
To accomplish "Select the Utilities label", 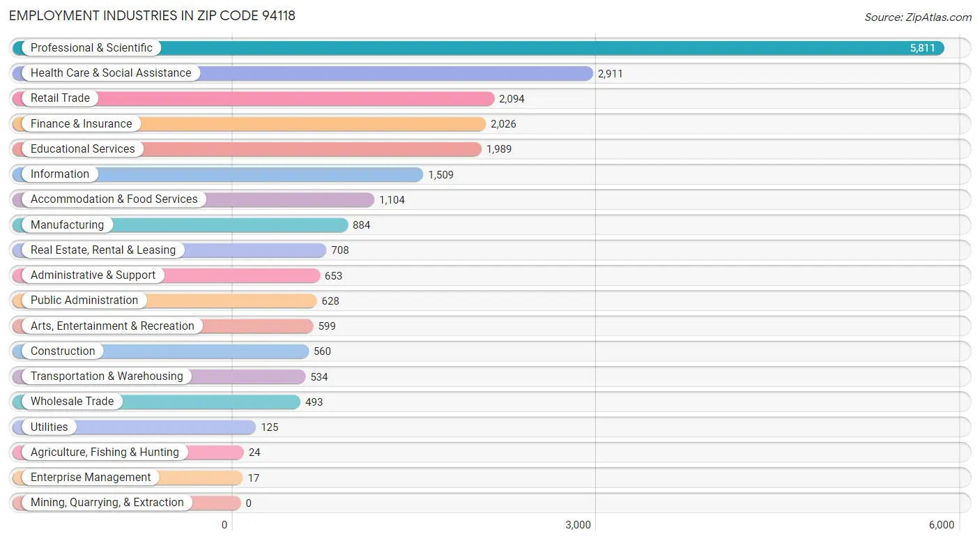I will point(49,427).
